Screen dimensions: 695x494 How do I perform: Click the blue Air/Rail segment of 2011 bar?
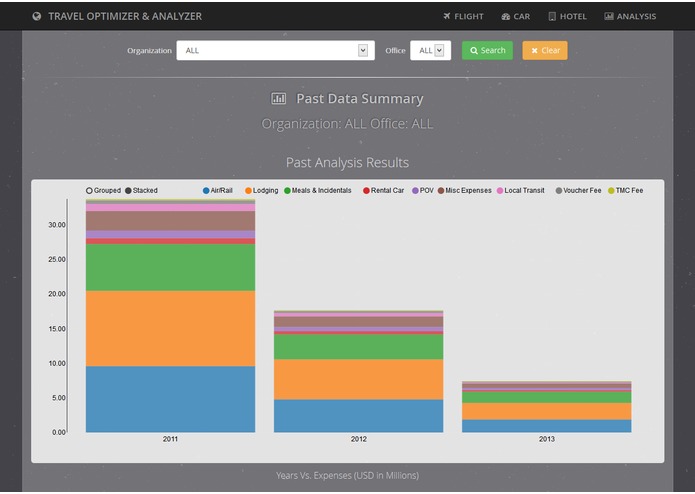(x=170, y=399)
